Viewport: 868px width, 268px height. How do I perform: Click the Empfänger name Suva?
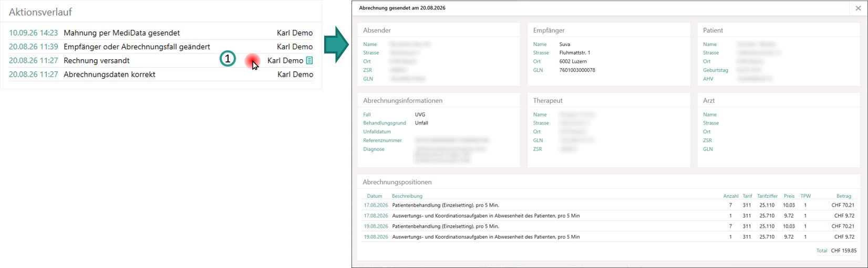tap(565, 45)
